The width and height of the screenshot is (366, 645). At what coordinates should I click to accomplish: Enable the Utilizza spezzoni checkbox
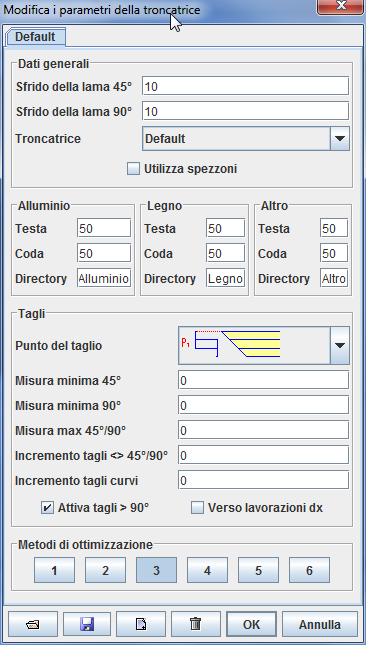coord(133,169)
